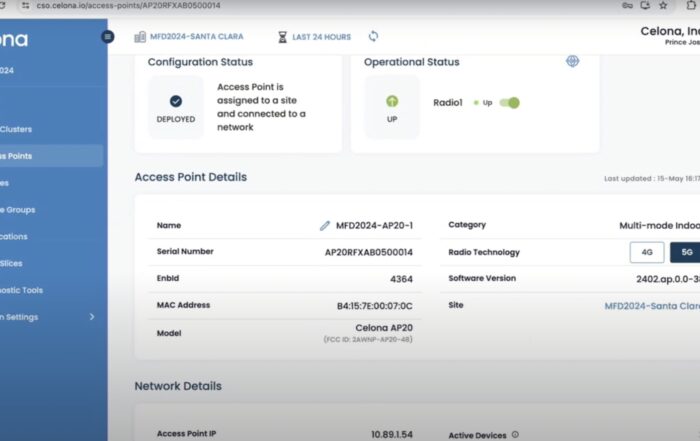This screenshot has height=441, width=700.
Task: Toggle the Radio1 switch off
Action: point(509,103)
